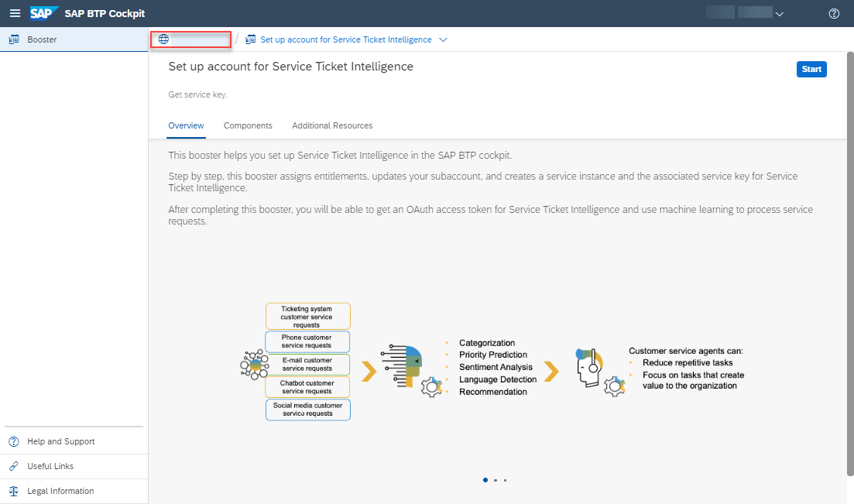The width and height of the screenshot is (854, 504).
Task: Click the 'Social media customer service requests' box
Action: click(x=307, y=410)
